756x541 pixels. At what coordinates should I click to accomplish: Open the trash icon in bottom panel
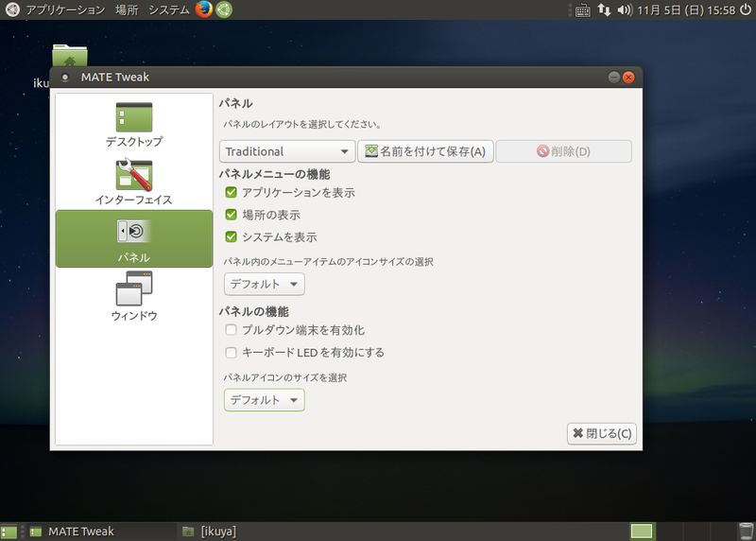746,532
